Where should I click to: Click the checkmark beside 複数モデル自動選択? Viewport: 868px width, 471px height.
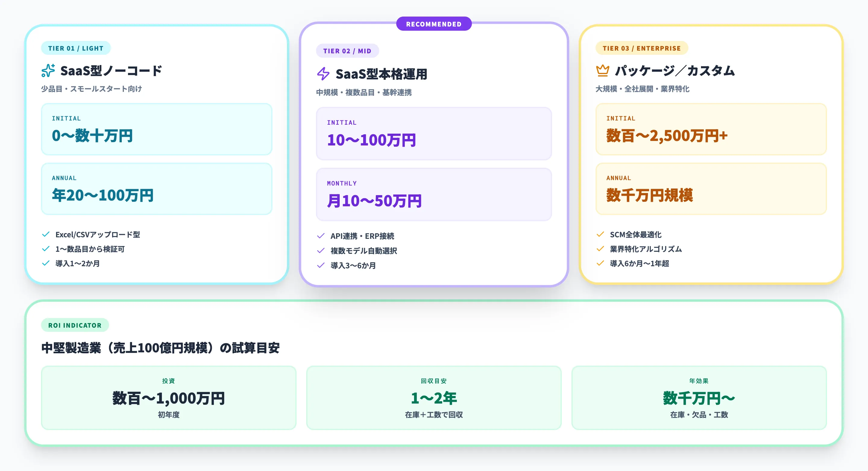tap(320, 251)
